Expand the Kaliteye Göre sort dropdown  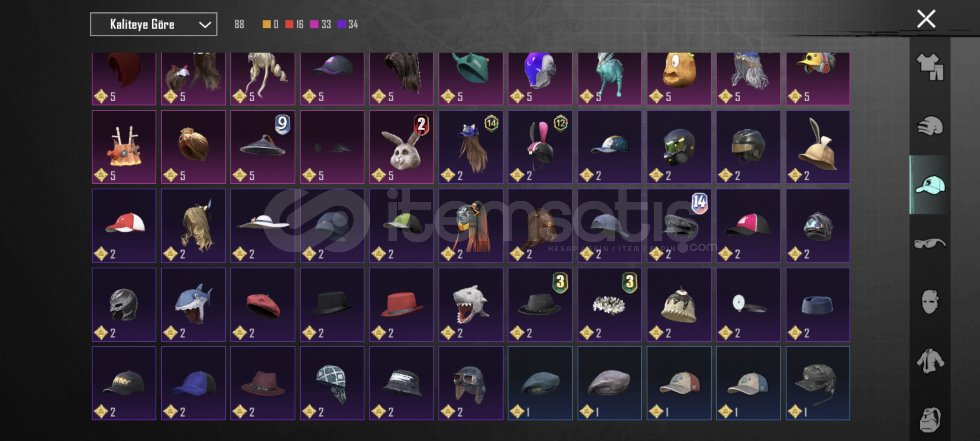click(x=153, y=24)
